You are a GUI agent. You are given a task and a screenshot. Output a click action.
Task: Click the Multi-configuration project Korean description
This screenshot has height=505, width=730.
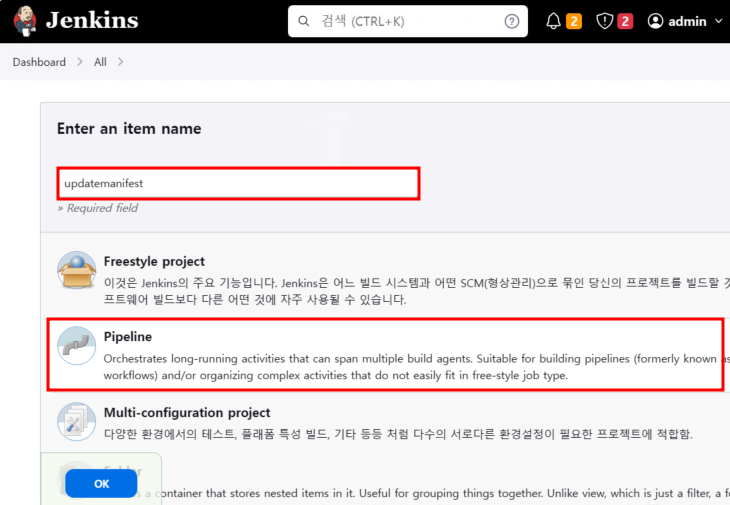click(398, 434)
